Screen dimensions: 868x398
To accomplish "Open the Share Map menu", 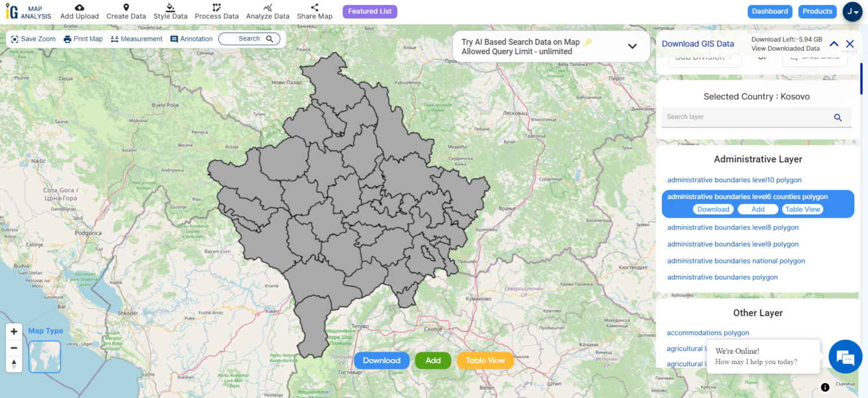I will click(314, 11).
